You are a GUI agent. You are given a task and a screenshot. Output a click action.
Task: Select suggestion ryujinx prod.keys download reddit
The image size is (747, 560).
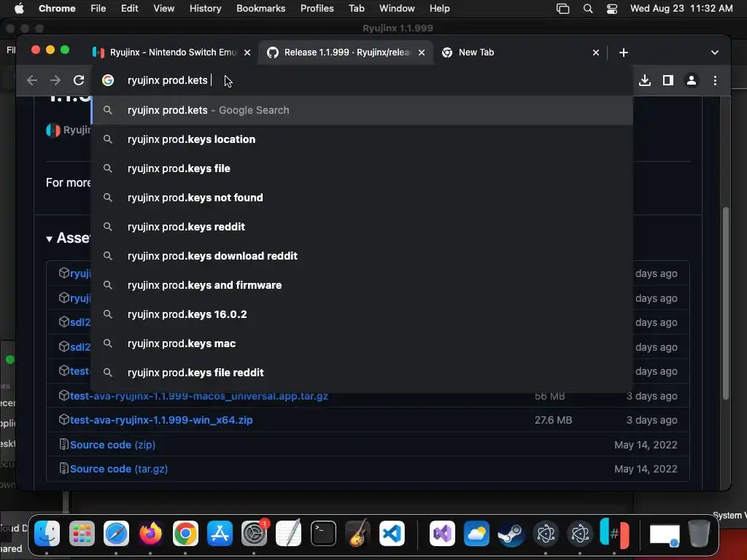[x=362, y=256]
